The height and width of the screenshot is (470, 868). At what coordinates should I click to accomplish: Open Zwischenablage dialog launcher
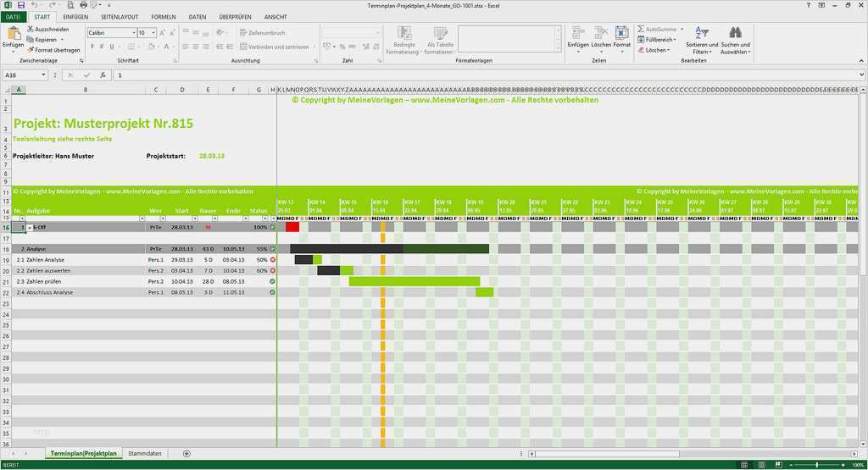pyautogui.click(x=81, y=61)
